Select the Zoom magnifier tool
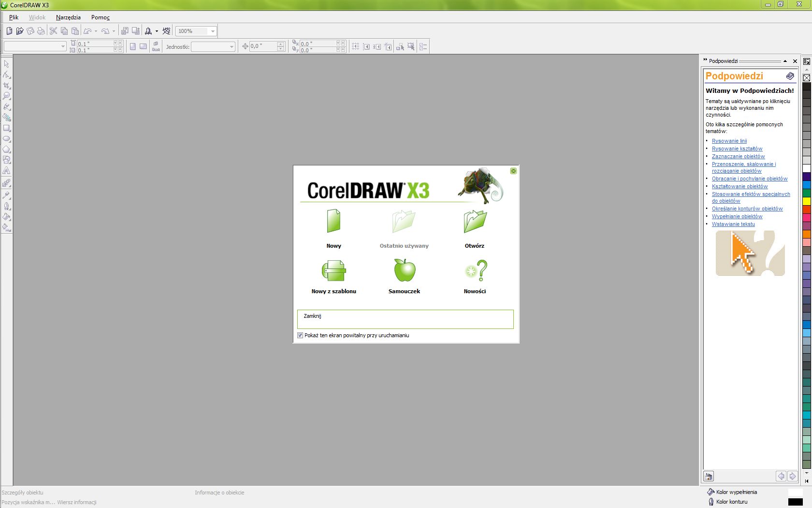 click(x=7, y=96)
